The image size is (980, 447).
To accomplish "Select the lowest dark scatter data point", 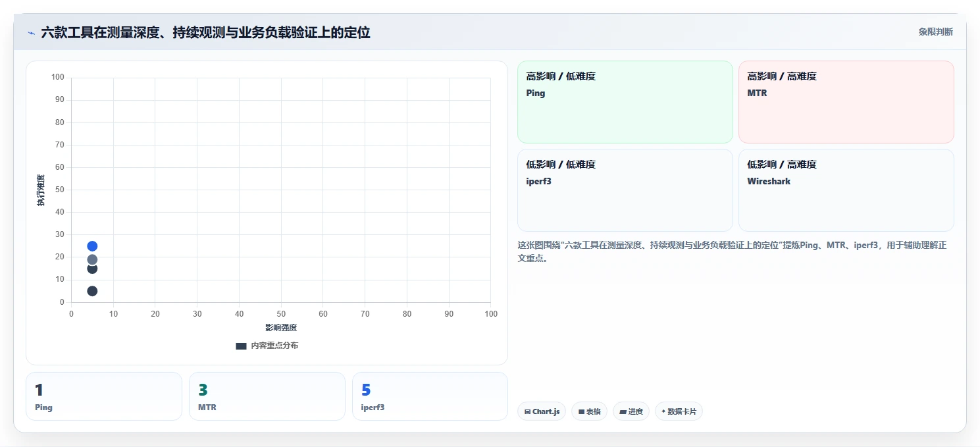I will pos(92,291).
